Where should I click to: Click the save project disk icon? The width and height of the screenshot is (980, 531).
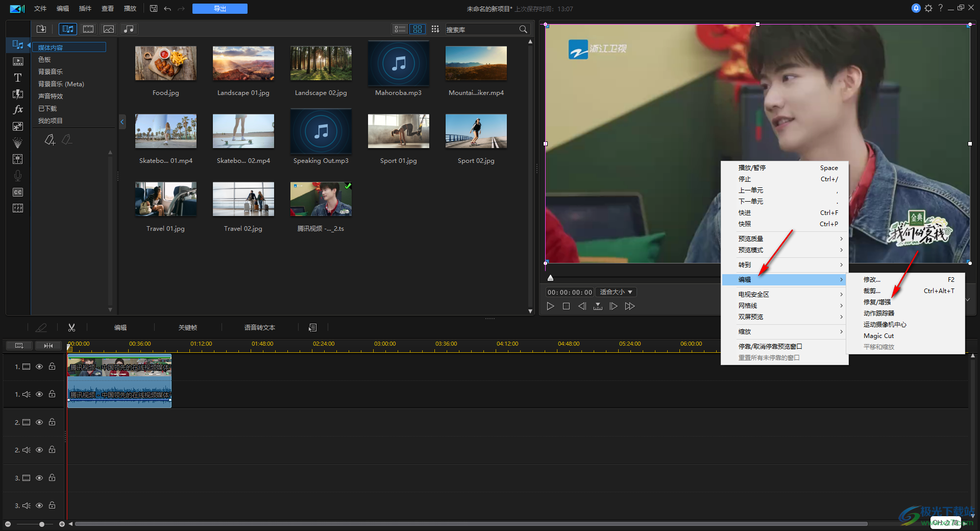(154, 9)
